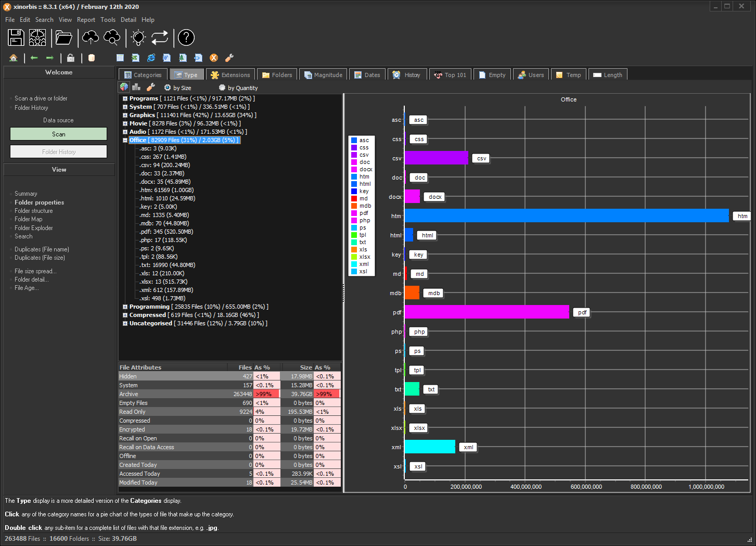Select the 'by Quantity' radio button

(222, 88)
